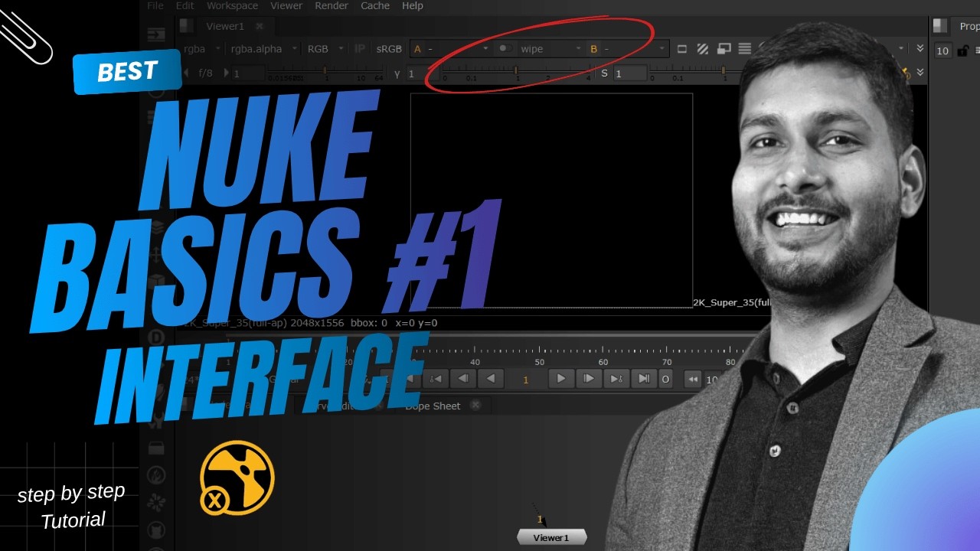Toggle the Y gamma button
Viewport: 980px width, 551px height.
(x=397, y=74)
